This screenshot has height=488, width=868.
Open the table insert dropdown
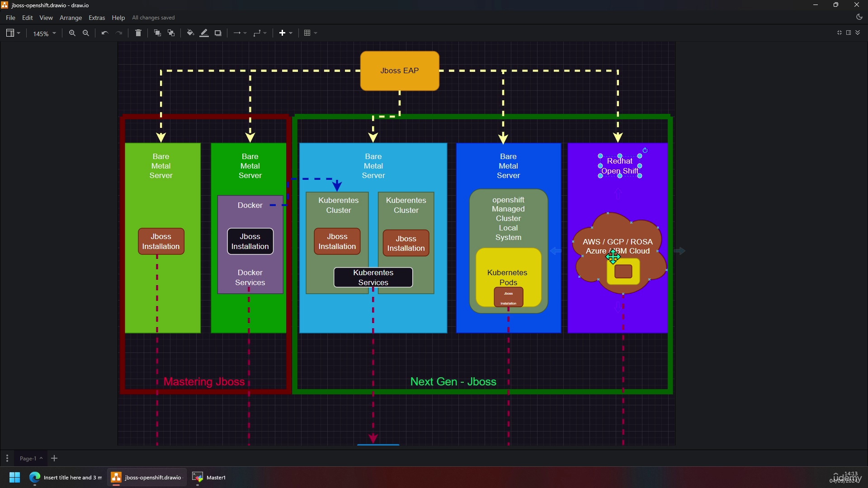[x=311, y=33]
